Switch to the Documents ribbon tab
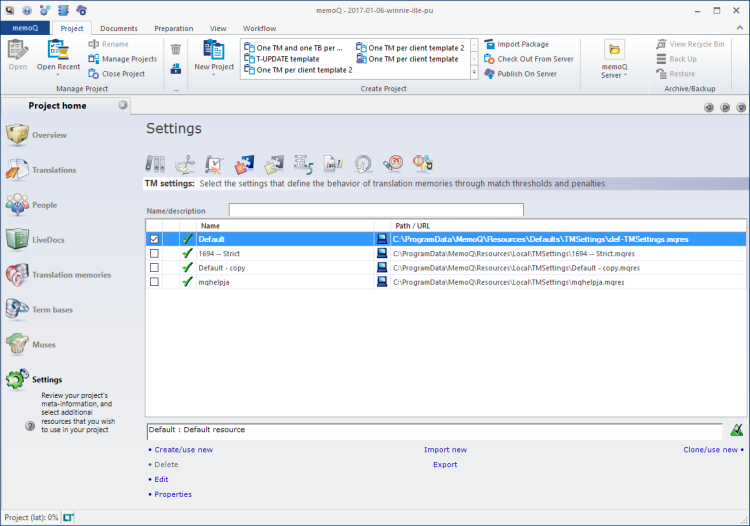Viewport: 750px width, 526px height. [119, 28]
